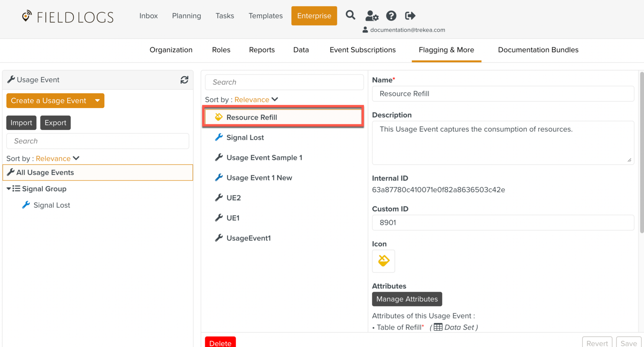Click the Resource Refill icon preview box
Screen dimensions: 644x347
pyautogui.click(x=383, y=261)
